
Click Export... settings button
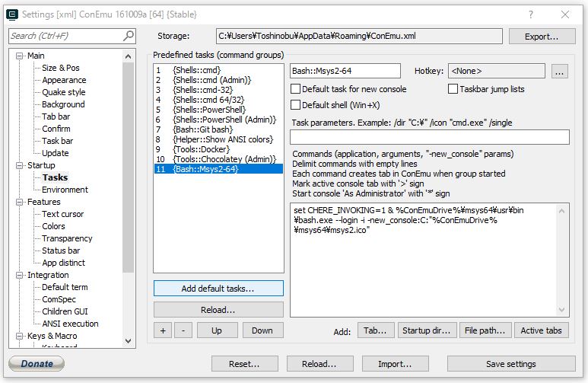[542, 37]
